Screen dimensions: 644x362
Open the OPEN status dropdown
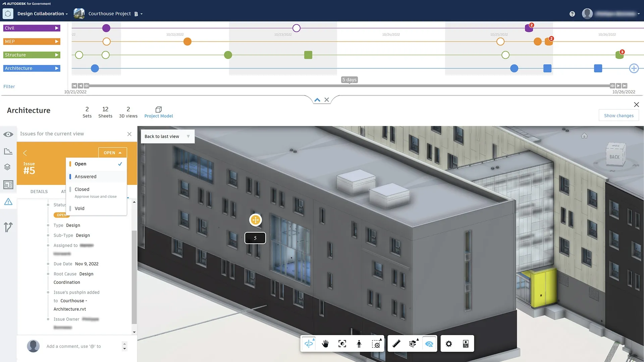[112, 153]
